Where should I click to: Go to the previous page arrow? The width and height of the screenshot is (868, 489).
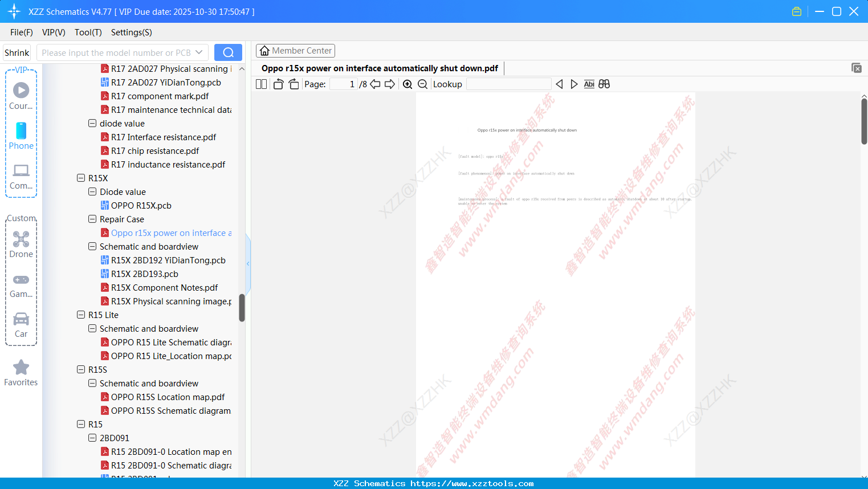pyautogui.click(x=375, y=84)
